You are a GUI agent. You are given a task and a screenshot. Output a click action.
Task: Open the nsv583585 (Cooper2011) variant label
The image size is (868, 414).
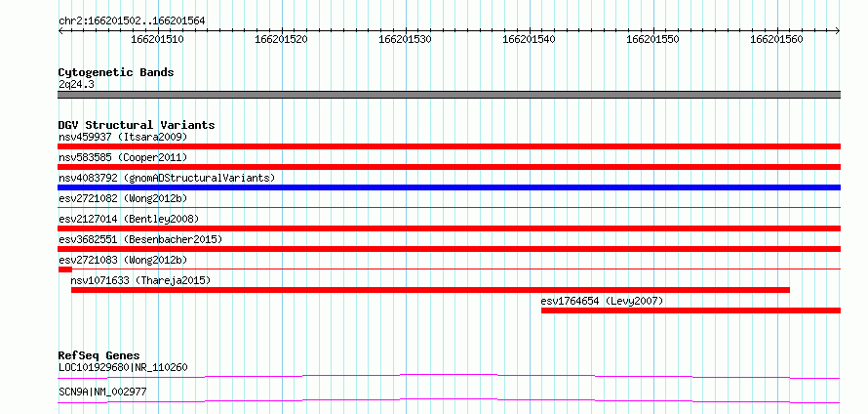pos(123,157)
